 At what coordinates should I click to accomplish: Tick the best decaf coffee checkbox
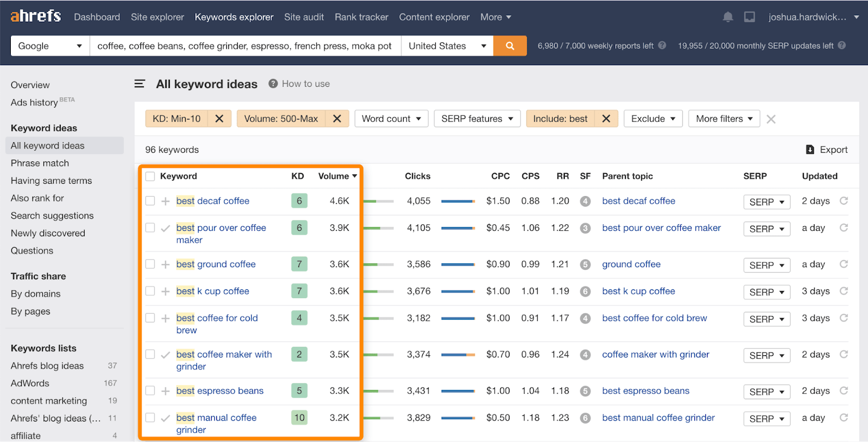pyautogui.click(x=150, y=201)
